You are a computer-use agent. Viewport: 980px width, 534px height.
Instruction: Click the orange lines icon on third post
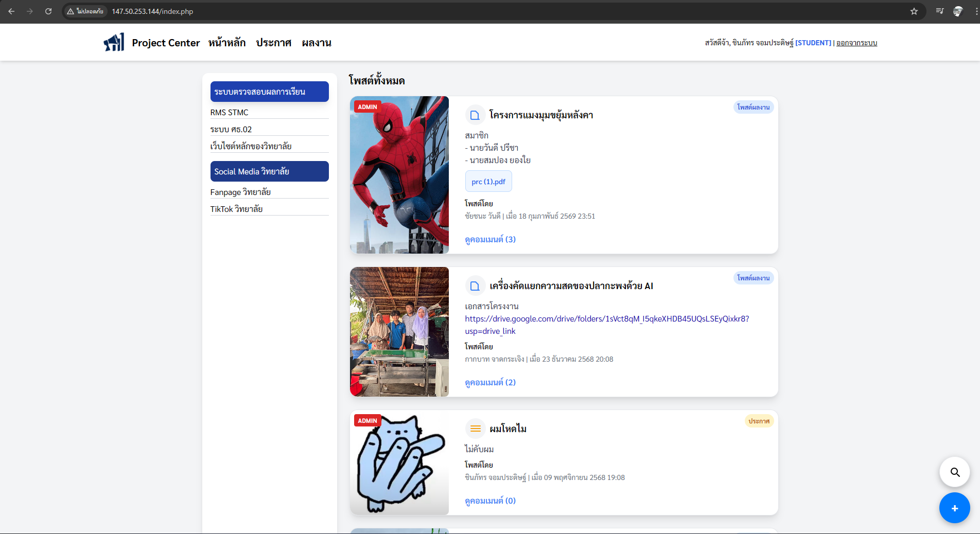pyautogui.click(x=475, y=429)
